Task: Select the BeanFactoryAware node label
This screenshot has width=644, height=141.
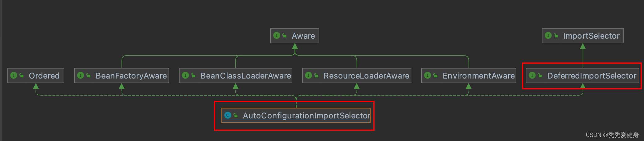Action: tap(131, 76)
